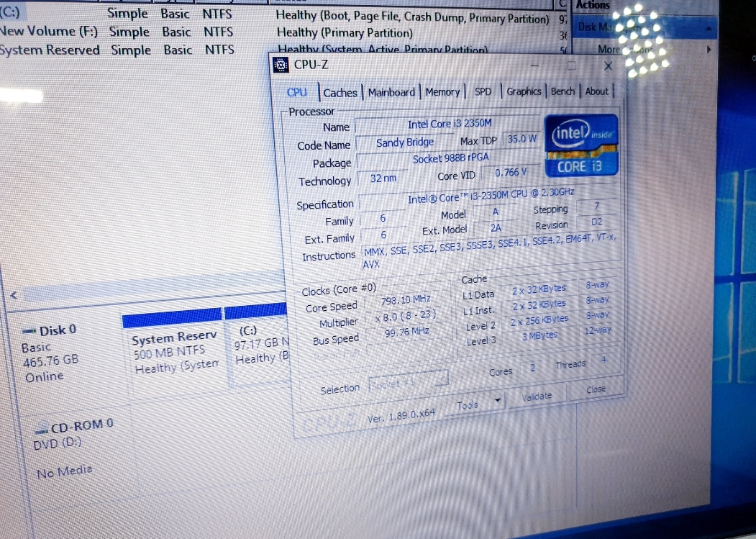Show the About tab
The height and width of the screenshot is (539, 756).
tap(596, 91)
